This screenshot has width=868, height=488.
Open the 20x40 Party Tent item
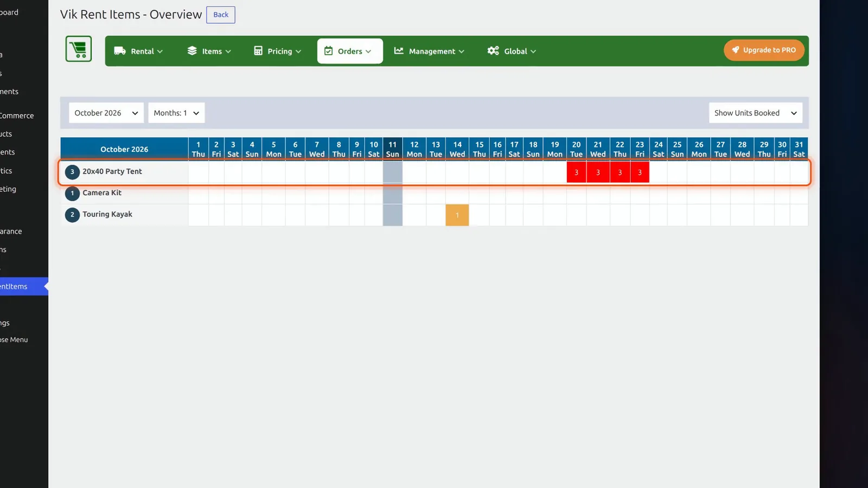pyautogui.click(x=112, y=171)
